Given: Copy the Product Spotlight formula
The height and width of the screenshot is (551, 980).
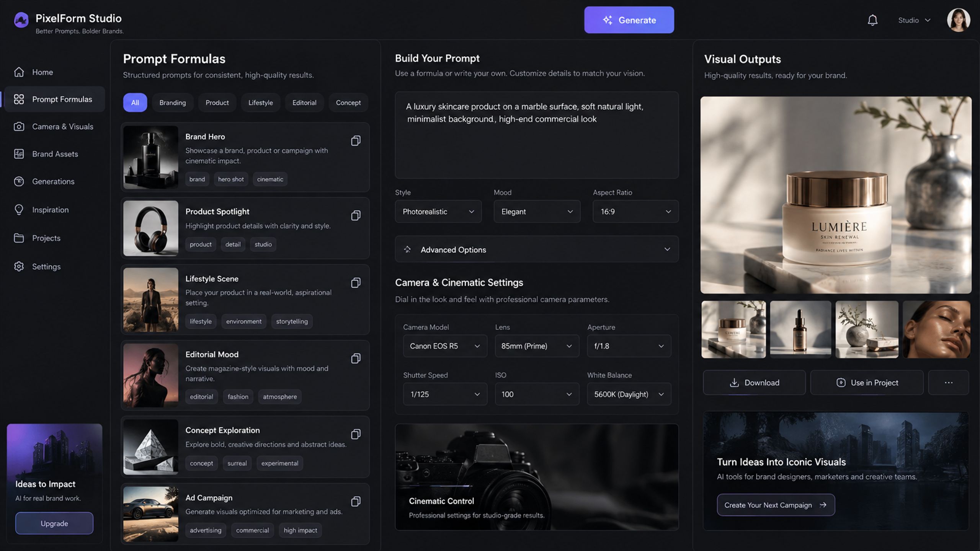Looking at the screenshot, I should coord(356,215).
